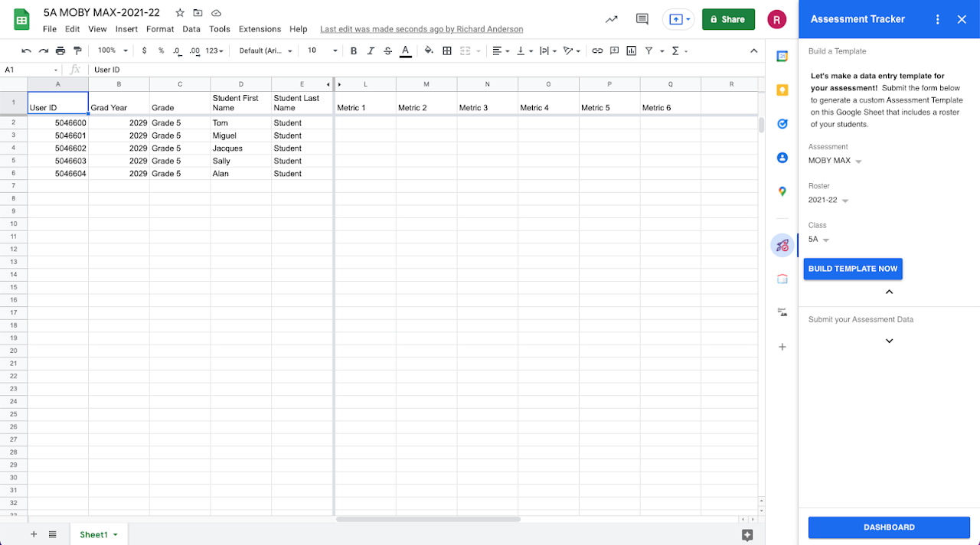Open text rotation dropdown

click(x=572, y=51)
